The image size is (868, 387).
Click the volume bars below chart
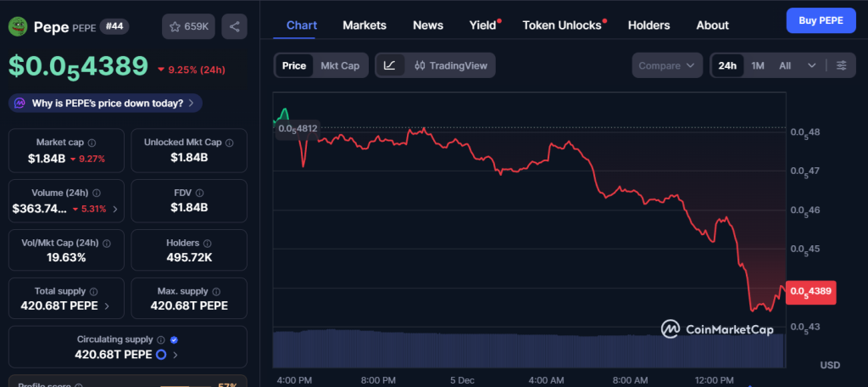[529, 348]
